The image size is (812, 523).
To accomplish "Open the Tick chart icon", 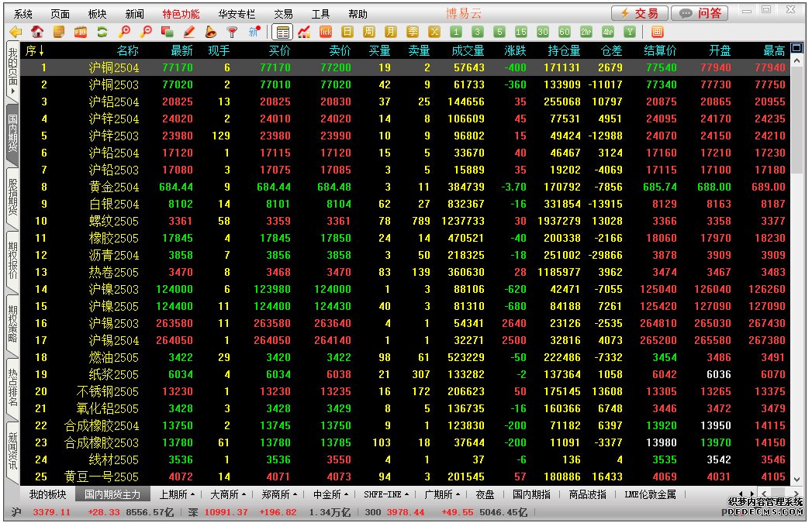I will point(326,32).
